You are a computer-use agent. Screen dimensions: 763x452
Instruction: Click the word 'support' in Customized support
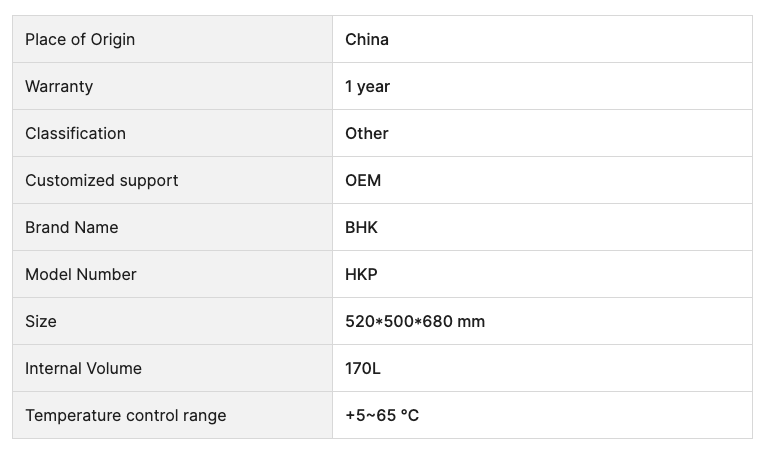tap(148, 181)
